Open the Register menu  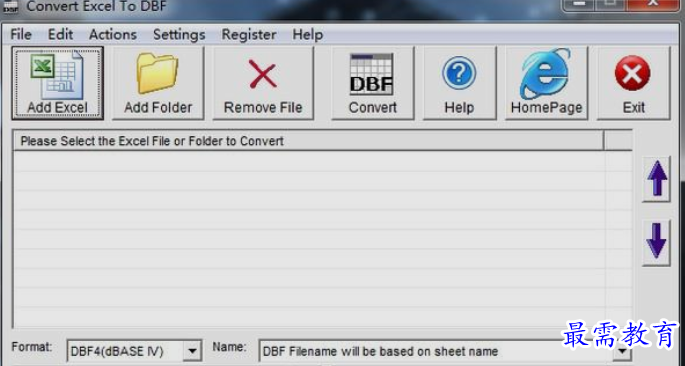(x=249, y=35)
